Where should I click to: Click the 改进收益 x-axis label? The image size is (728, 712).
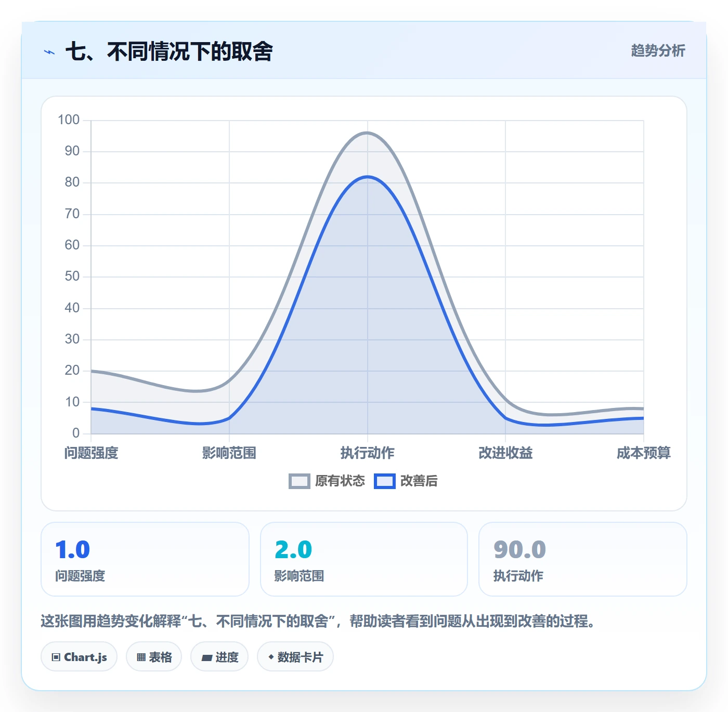click(505, 453)
